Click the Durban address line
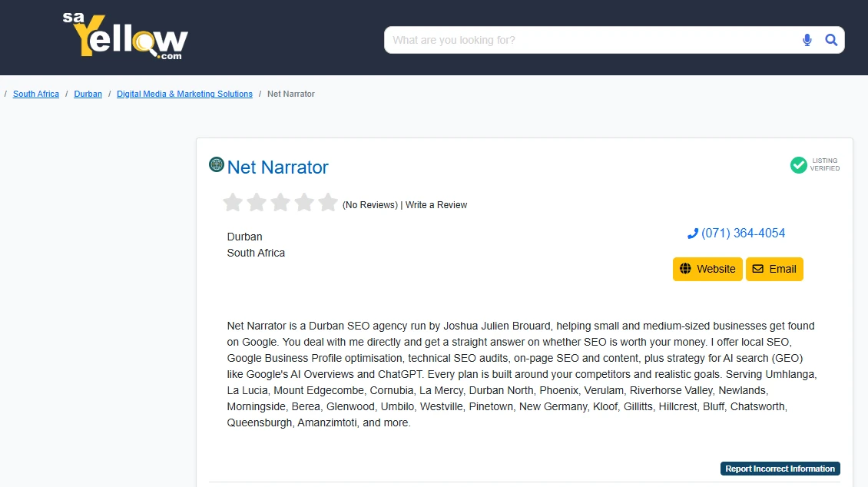This screenshot has height=487, width=868. pos(245,237)
